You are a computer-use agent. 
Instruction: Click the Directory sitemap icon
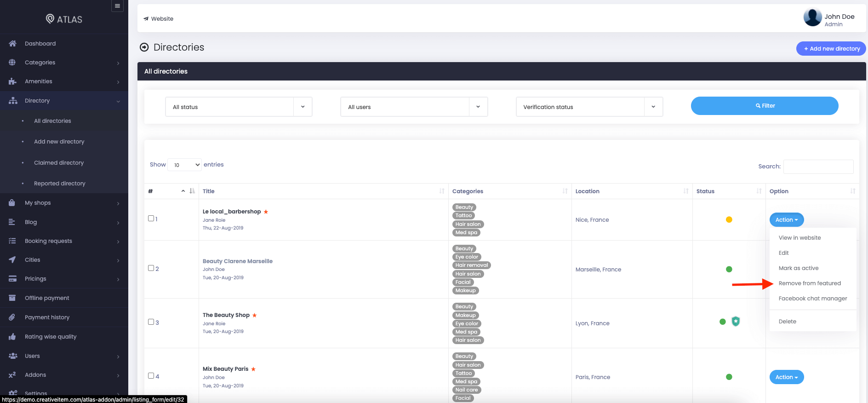[x=13, y=101]
